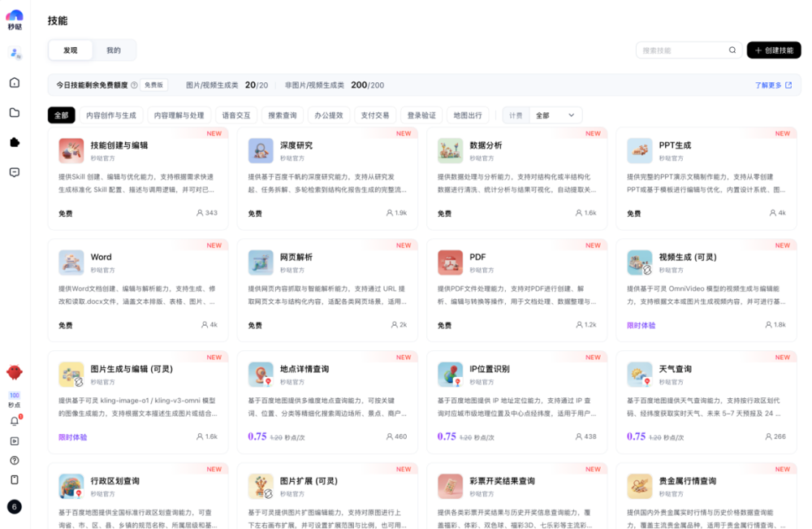This screenshot has width=812, height=529.
Task: Open the PDF skill icon
Action: (451, 262)
